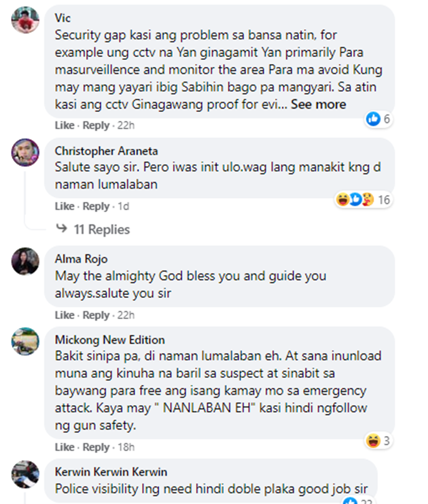The image size is (428, 504).
Task: Click Alma Rojo's avatar picture
Action: [25, 261]
